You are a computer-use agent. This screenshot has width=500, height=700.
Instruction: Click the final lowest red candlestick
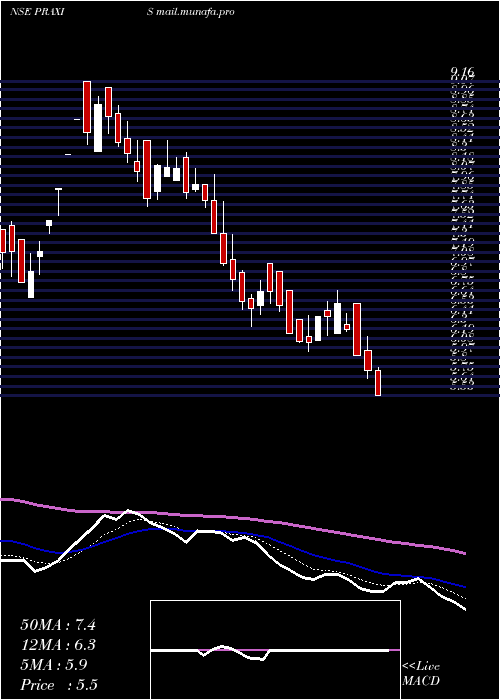[x=378, y=382]
